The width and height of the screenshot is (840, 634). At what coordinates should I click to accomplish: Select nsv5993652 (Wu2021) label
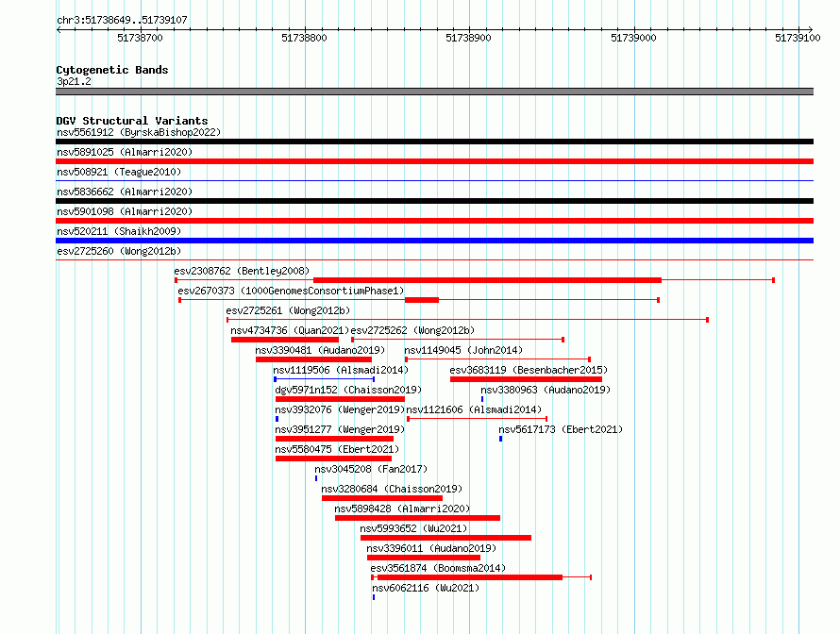click(x=413, y=528)
